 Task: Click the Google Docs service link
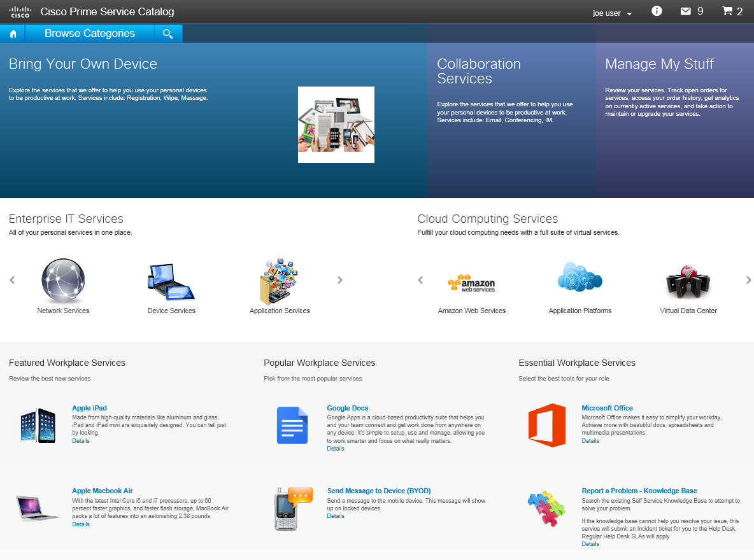pos(347,408)
